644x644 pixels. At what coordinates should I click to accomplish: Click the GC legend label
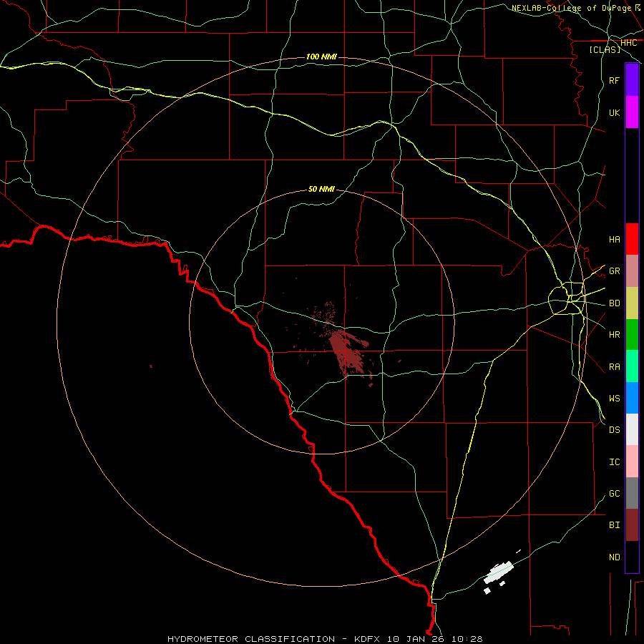pyautogui.click(x=614, y=493)
